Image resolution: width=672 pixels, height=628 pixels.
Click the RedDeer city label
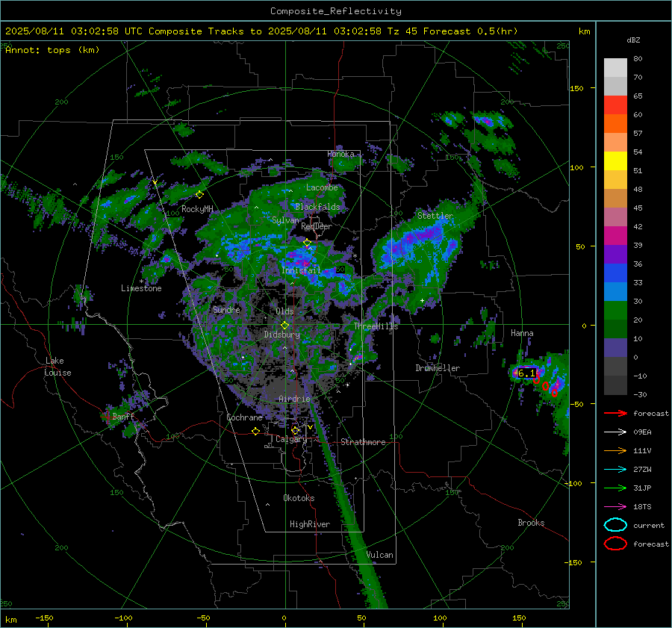pos(317,226)
